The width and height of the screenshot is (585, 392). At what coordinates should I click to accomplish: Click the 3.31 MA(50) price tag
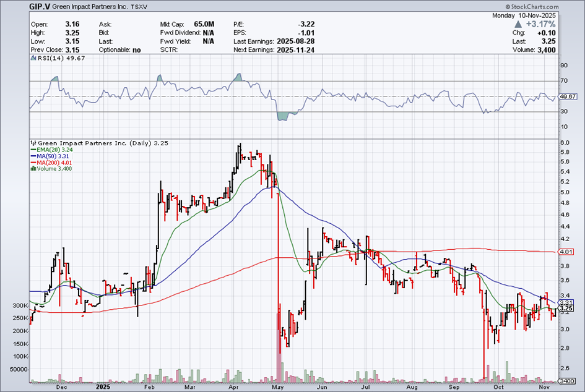pos(566,302)
